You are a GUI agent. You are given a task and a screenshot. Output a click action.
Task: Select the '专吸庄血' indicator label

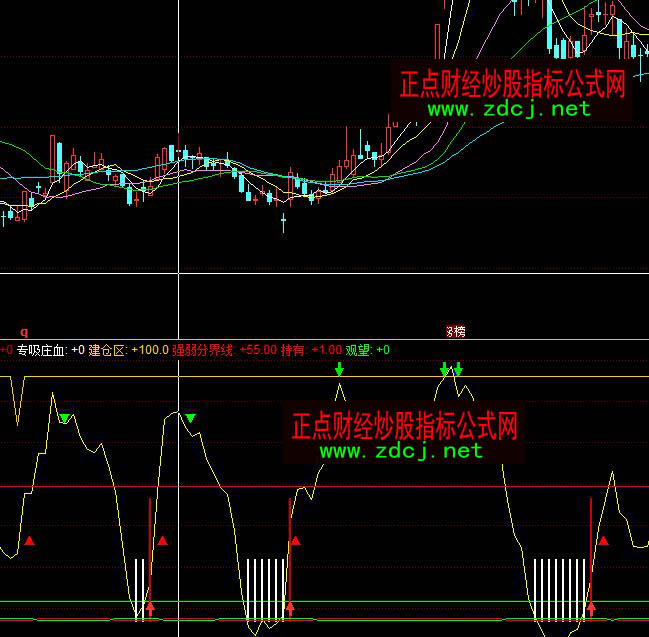click(41, 350)
